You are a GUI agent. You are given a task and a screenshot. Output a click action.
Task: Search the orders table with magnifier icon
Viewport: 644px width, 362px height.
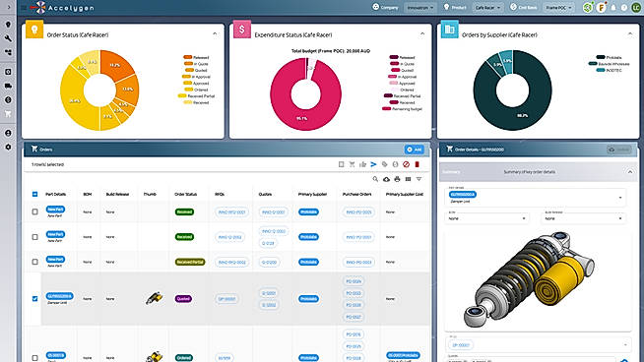point(375,179)
